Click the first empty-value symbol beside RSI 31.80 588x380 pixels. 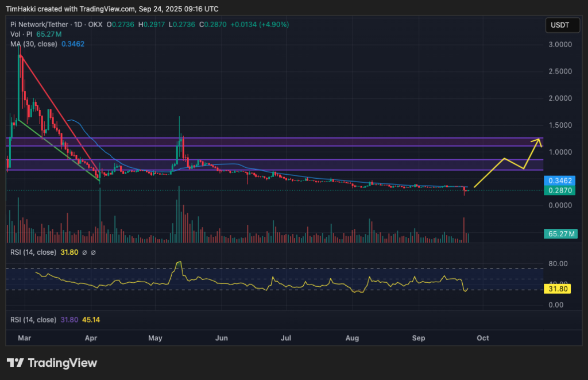pyautogui.click(x=84, y=252)
